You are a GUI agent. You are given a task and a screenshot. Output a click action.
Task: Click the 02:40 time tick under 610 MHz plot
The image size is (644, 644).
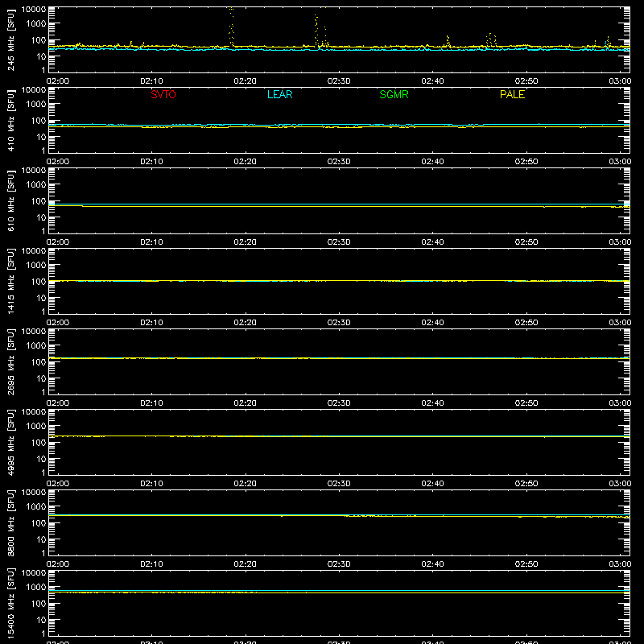[432, 242]
